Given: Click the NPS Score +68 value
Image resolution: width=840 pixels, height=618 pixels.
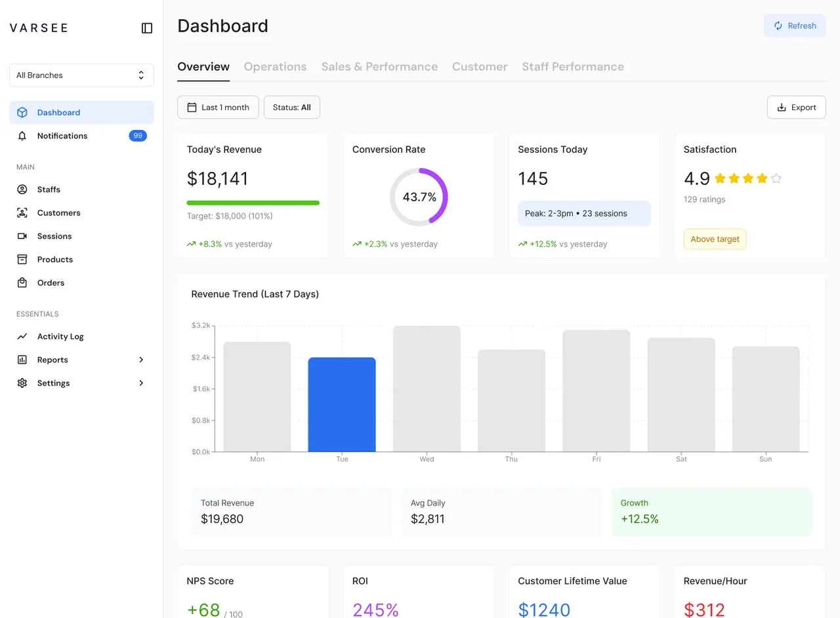Looking at the screenshot, I should [x=203, y=609].
